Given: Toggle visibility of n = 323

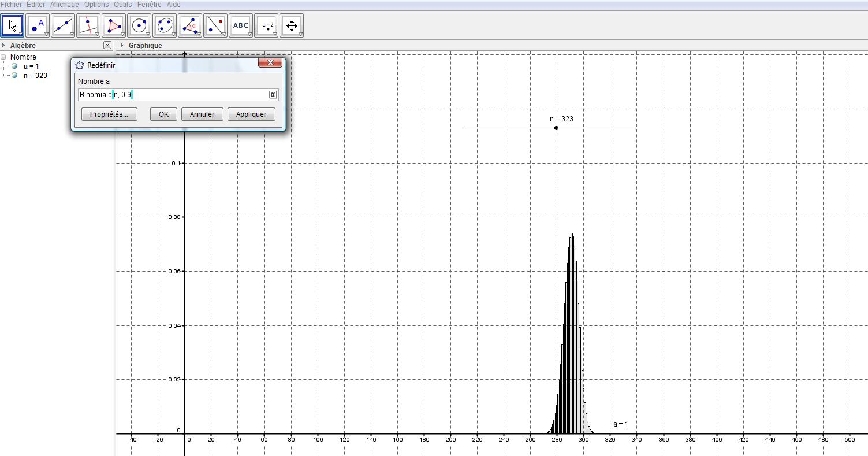Looking at the screenshot, I should click(x=14, y=76).
